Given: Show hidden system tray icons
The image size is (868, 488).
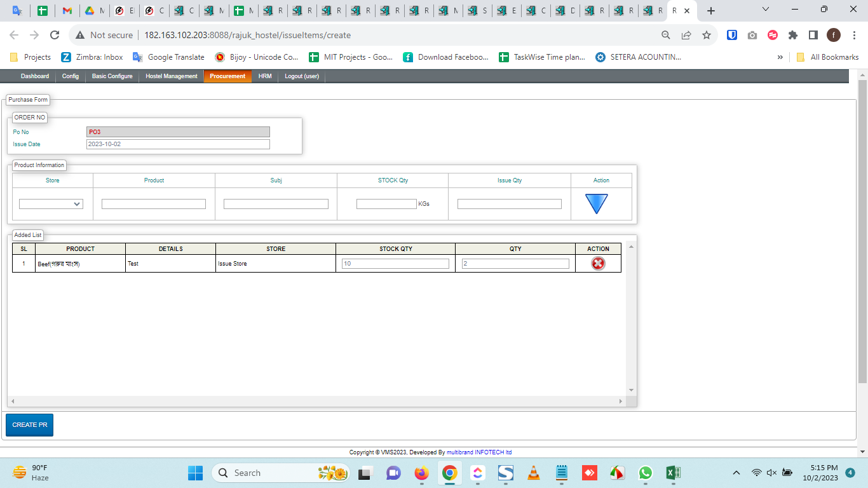Looking at the screenshot, I should click(x=736, y=473).
